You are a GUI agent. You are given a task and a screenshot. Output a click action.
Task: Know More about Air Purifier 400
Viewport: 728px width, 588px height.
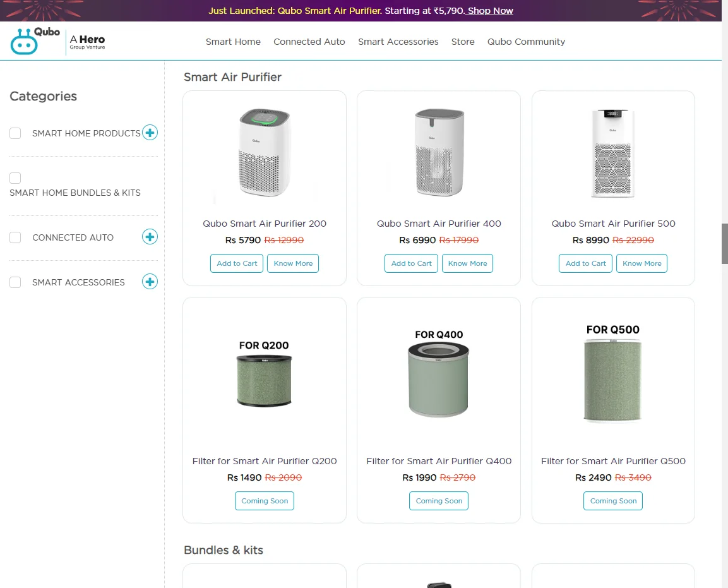click(x=467, y=263)
